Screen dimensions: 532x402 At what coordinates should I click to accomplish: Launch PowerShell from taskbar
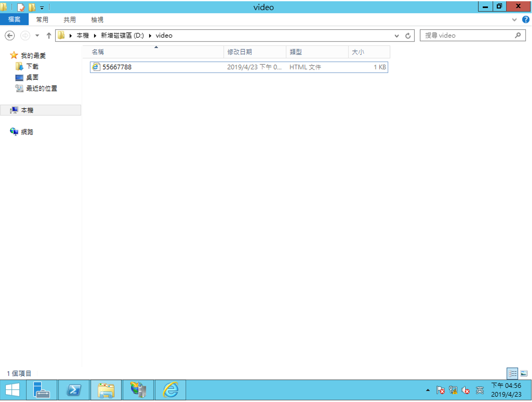pos(74,390)
